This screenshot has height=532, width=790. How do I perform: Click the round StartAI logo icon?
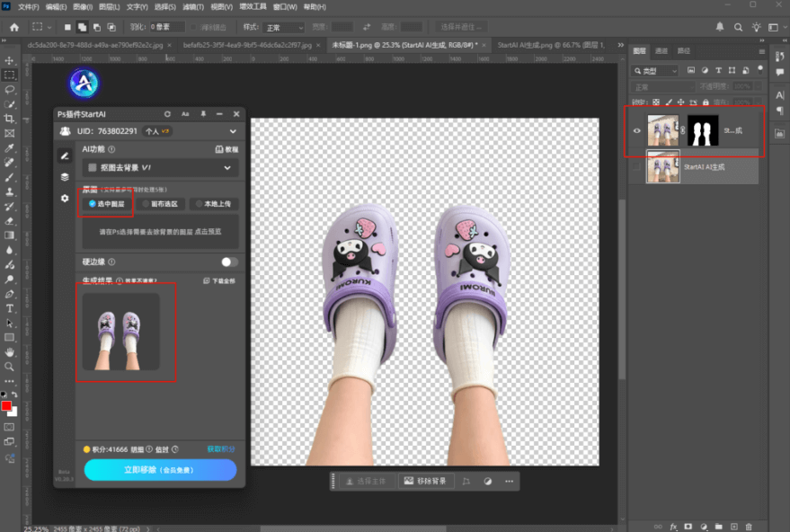coord(84,84)
